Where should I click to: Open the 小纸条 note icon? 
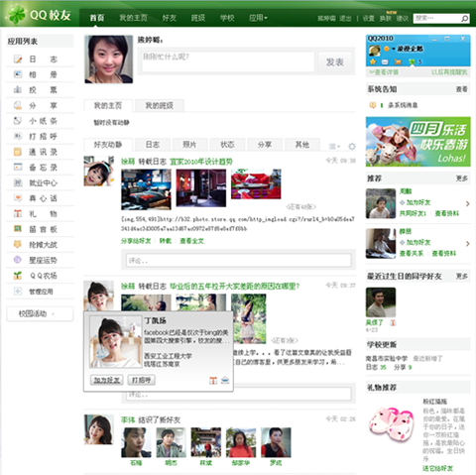(18, 121)
